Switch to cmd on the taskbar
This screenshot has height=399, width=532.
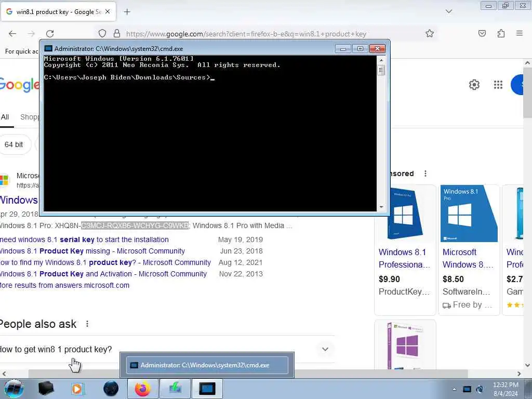(207, 389)
